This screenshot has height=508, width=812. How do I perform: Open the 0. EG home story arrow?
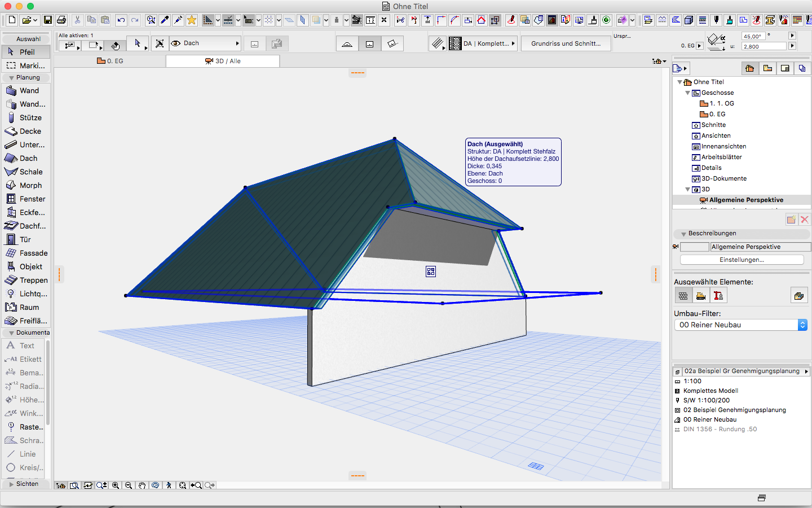(700, 46)
